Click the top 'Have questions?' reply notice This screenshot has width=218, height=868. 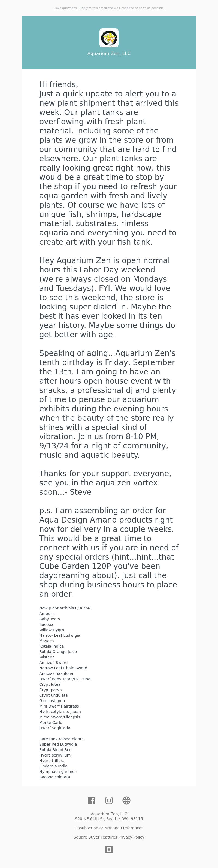(109, 8)
